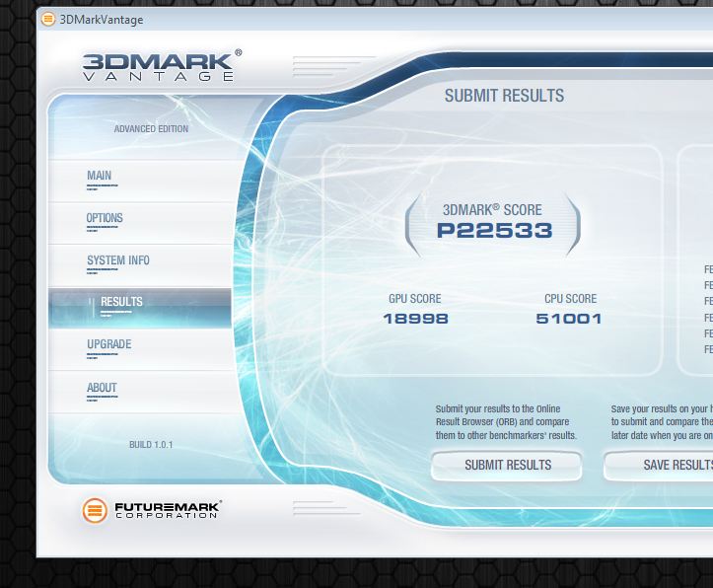
Task: Click the CPU SCORE label
Action: coord(571,298)
